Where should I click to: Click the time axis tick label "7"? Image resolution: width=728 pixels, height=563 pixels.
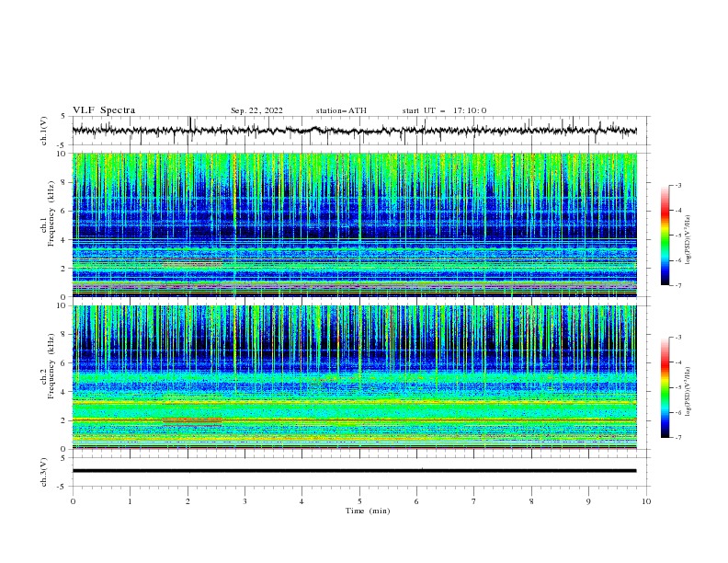click(x=474, y=501)
